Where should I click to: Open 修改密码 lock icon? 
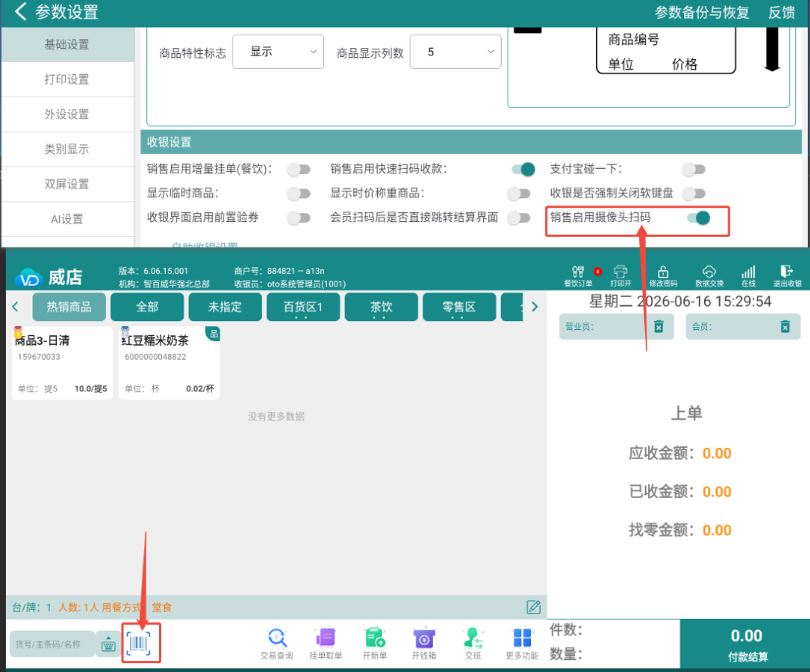[663, 276]
